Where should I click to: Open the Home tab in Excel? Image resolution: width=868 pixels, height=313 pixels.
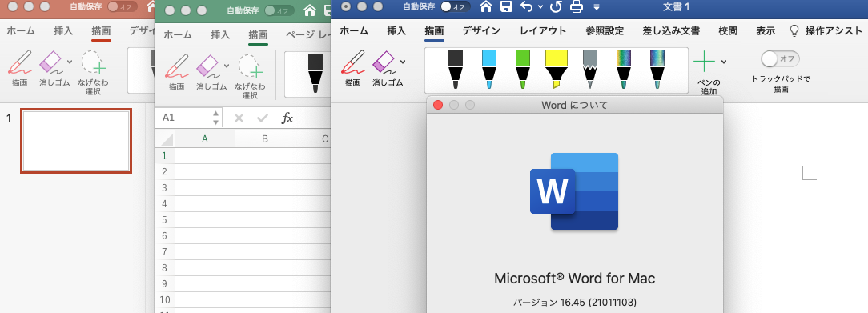point(179,35)
